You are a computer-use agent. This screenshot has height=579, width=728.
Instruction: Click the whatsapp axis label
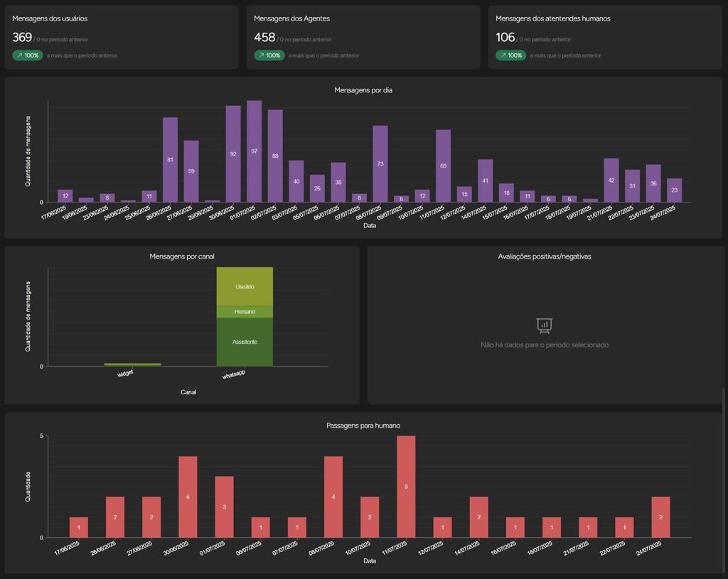click(234, 374)
